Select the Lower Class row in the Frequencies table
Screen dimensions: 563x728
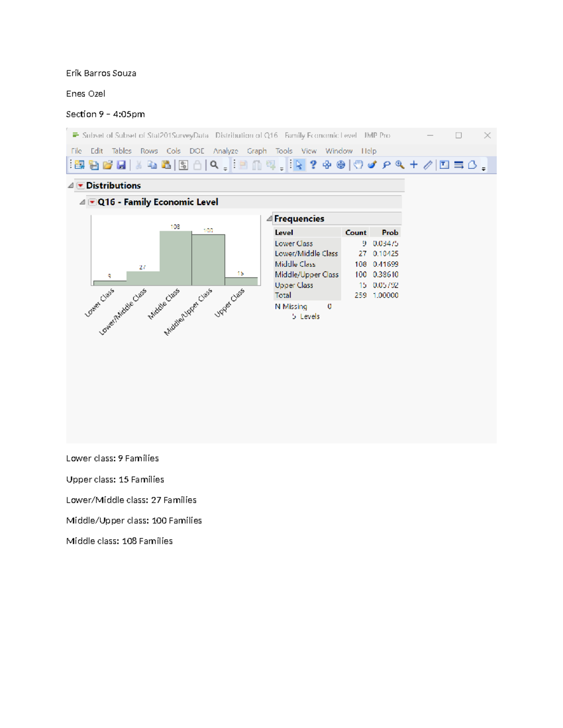[x=294, y=243]
